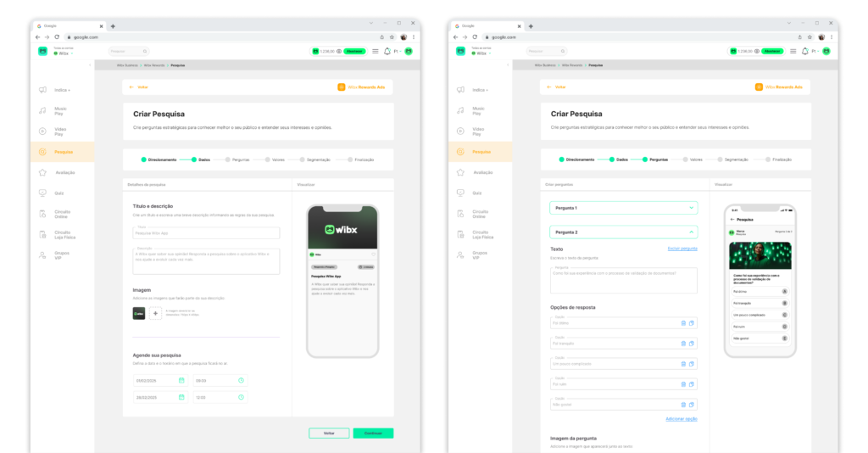868x453 pixels.
Task: Open Grupos VIP icon in left window sidebar
Action: tap(42, 255)
